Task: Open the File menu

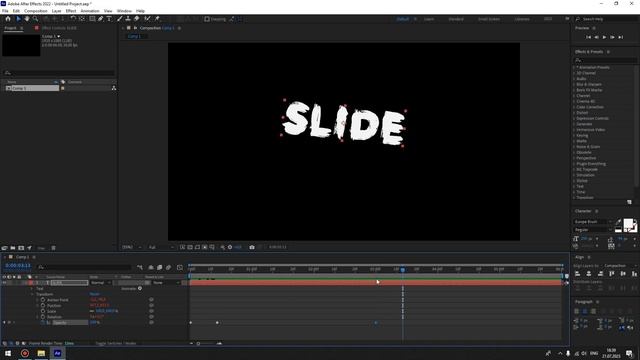Action: click(x=5, y=11)
